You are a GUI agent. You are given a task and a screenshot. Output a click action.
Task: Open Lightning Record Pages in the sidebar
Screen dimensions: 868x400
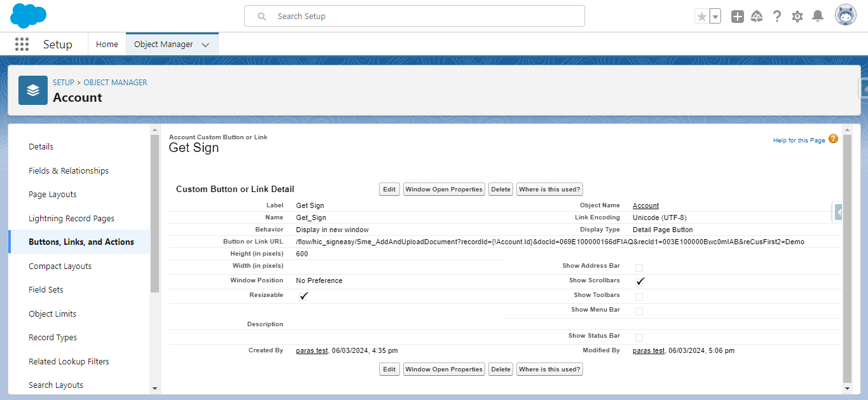point(71,218)
